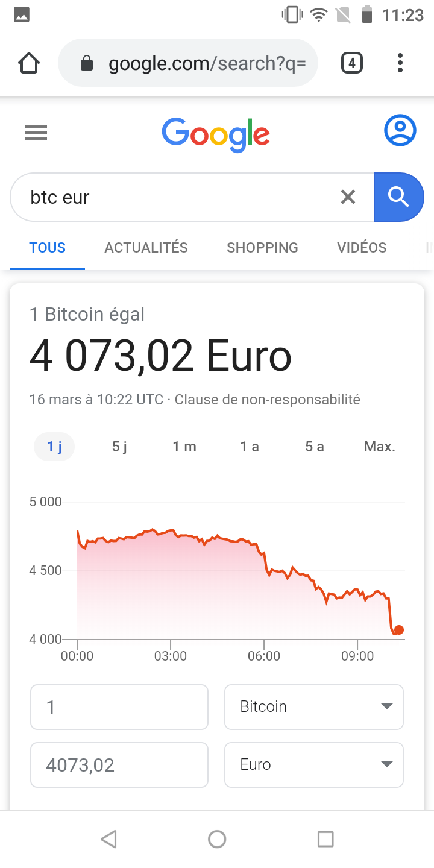Screen dimensions: 434x868
Task: Expand the Euro currency dropdown
Action: point(313,765)
